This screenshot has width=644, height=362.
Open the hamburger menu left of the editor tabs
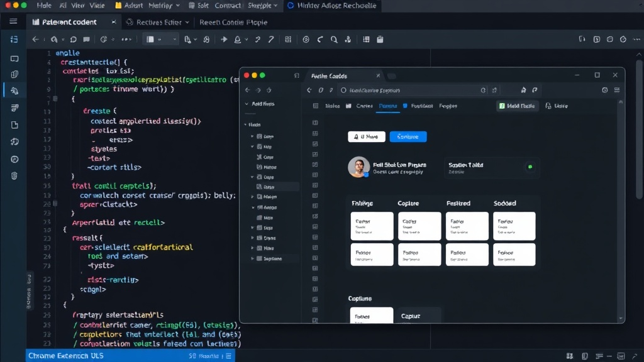point(13,21)
